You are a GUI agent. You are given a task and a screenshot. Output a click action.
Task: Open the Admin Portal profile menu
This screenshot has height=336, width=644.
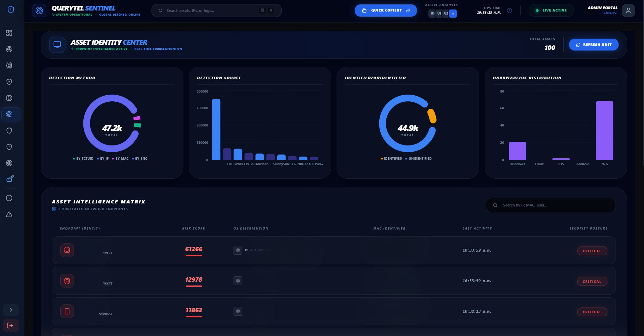coord(629,10)
